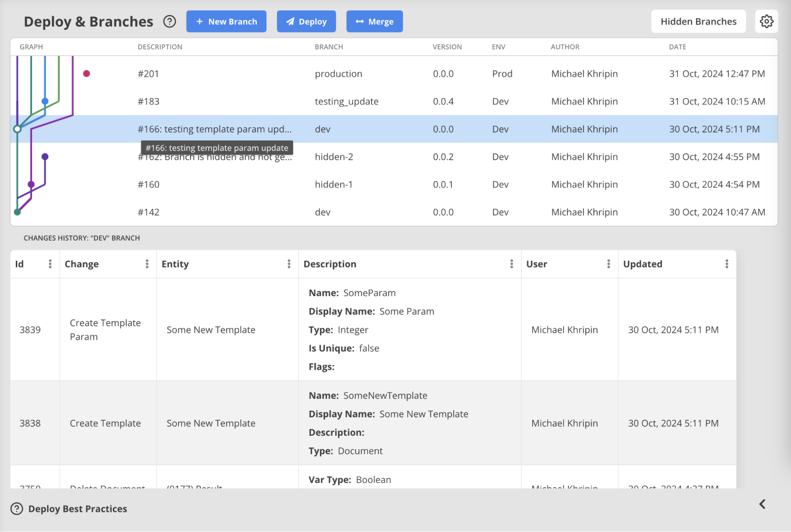This screenshot has width=791, height=532.
Task: Open the Change column options menu
Action: click(x=147, y=264)
